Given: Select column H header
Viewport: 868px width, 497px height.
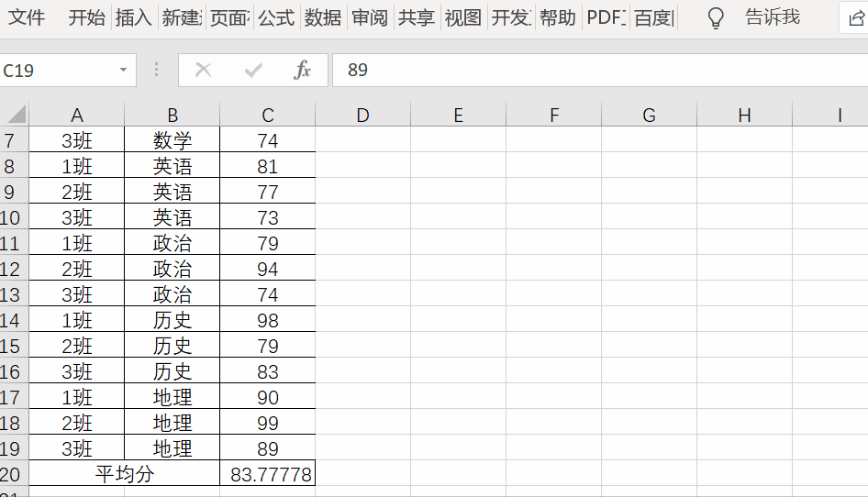Looking at the screenshot, I should (744, 115).
